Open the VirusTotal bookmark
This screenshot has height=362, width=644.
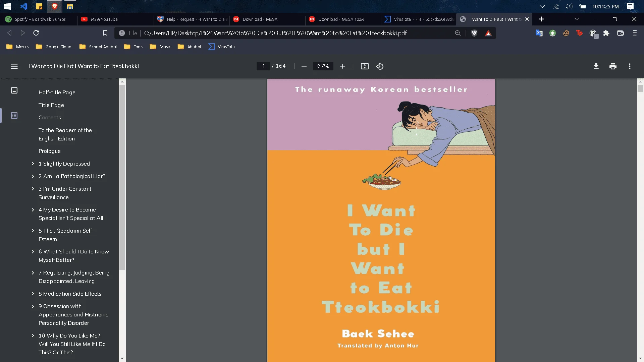point(222,47)
